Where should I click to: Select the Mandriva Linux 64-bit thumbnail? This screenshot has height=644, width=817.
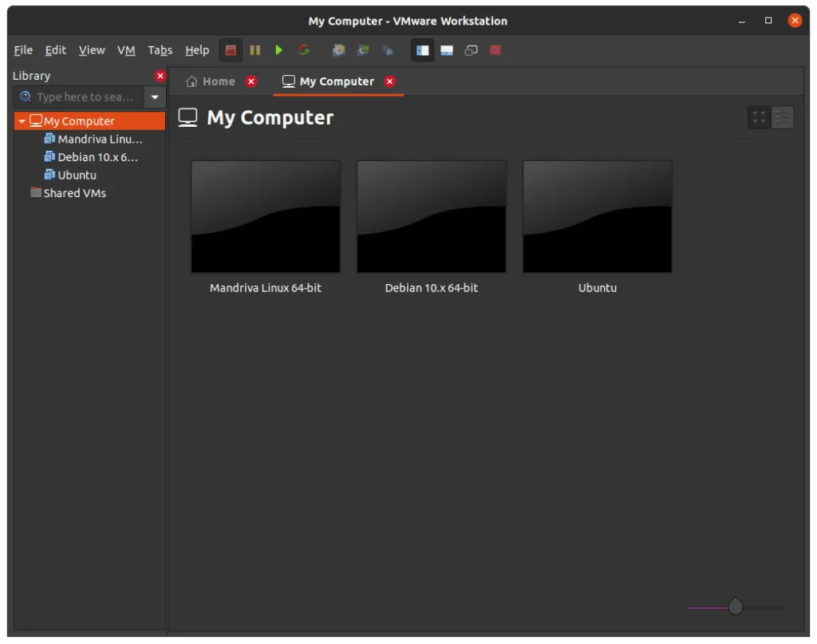[x=266, y=216]
